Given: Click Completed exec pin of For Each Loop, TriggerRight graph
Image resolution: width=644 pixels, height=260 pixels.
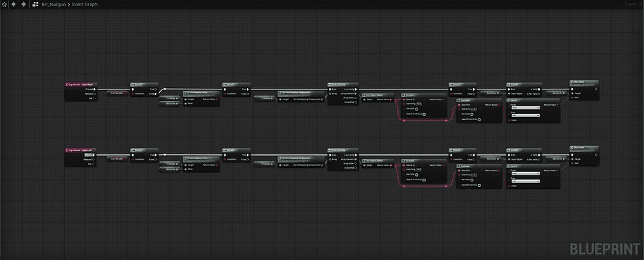Looking at the screenshot, I should click(356, 102).
